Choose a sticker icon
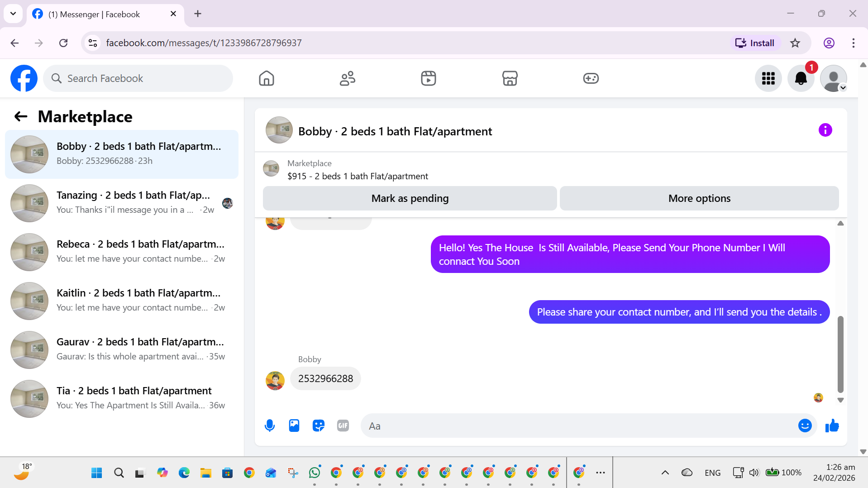 [x=319, y=426]
